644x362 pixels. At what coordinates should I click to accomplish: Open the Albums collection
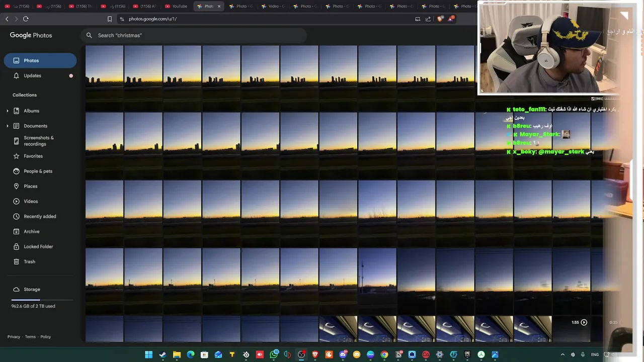(x=31, y=111)
